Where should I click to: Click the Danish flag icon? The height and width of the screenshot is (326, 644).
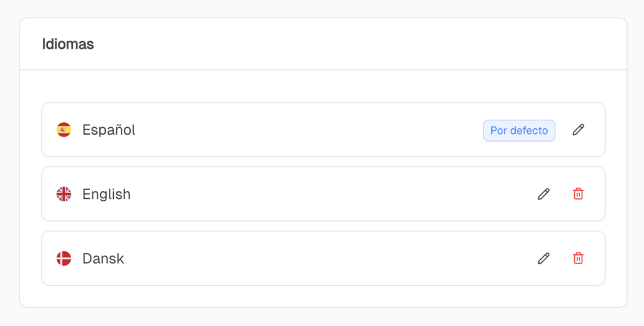coord(64,259)
